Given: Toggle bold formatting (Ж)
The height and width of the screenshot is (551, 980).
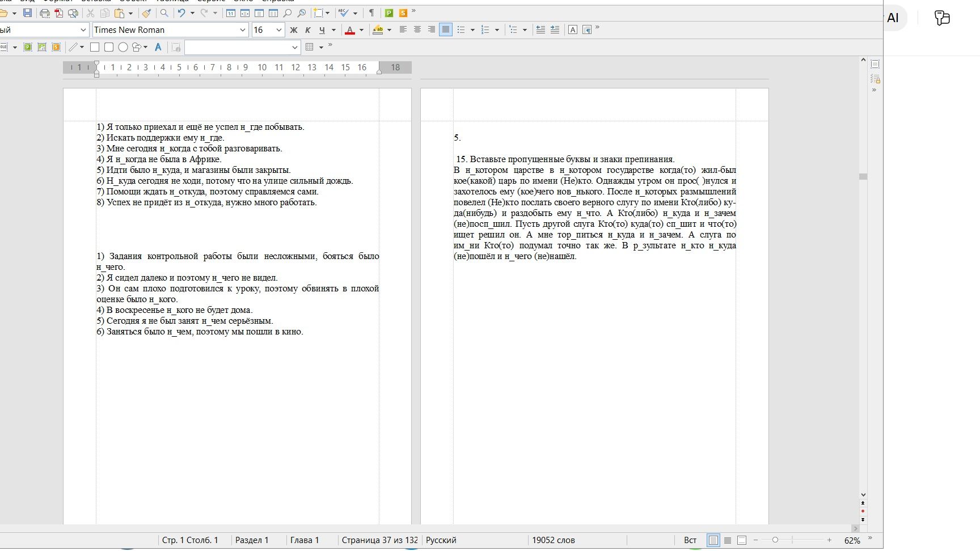Looking at the screenshot, I should point(294,30).
